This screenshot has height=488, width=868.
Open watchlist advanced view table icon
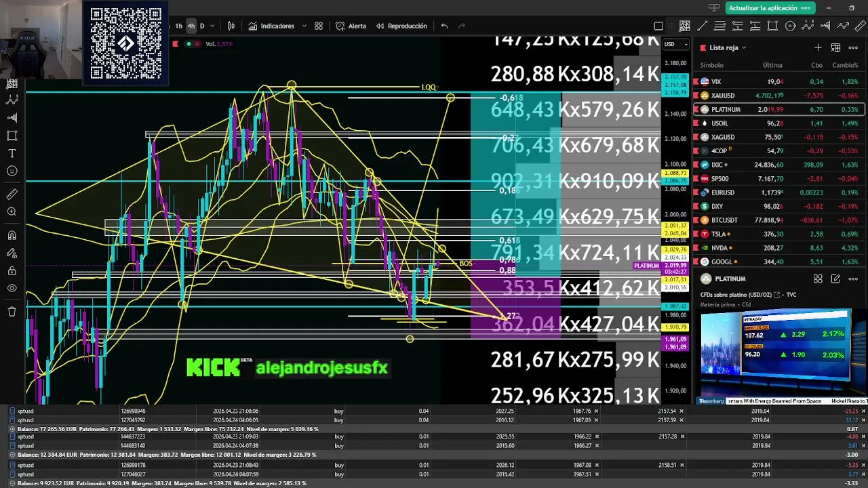835,47
